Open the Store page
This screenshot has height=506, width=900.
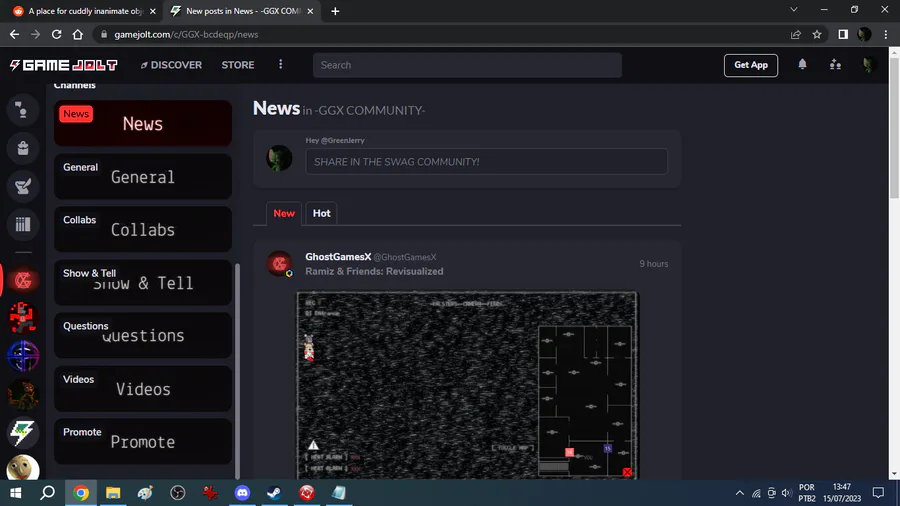(238, 65)
